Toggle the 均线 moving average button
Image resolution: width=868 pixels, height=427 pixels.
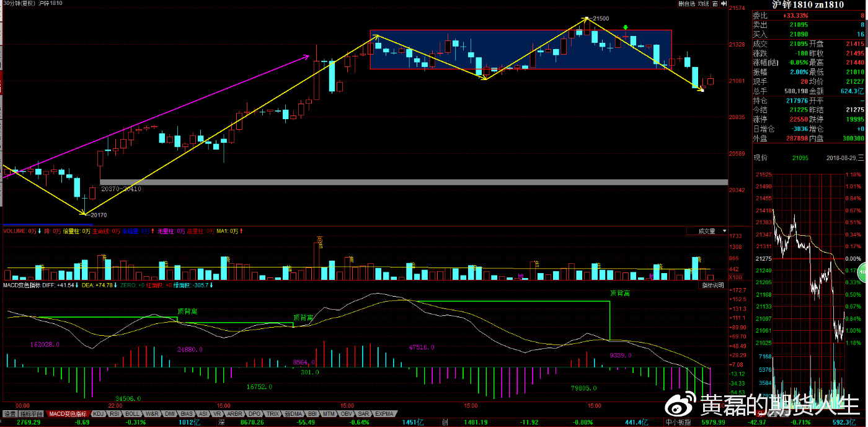(703, 4)
